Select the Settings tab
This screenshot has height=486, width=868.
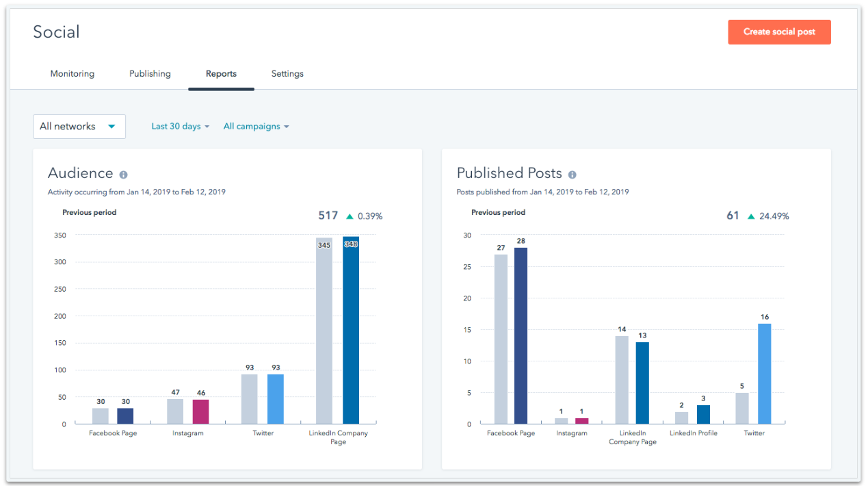pos(287,73)
